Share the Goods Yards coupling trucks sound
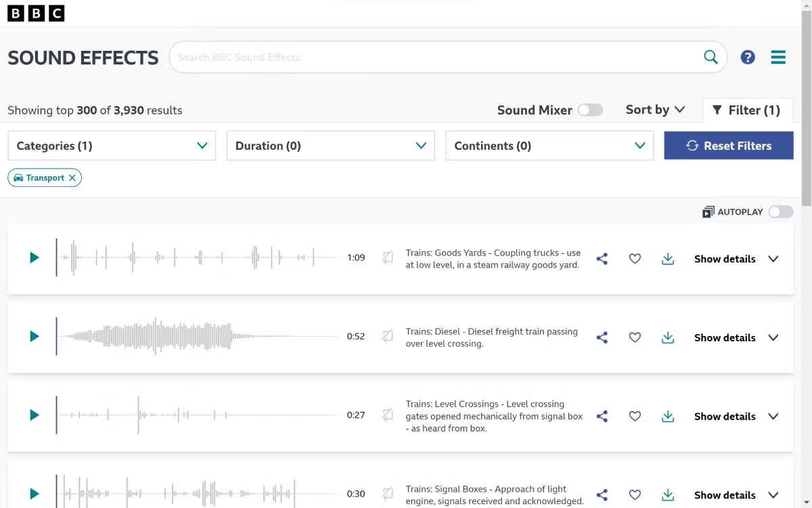The height and width of the screenshot is (508, 812). pyautogui.click(x=602, y=259)
